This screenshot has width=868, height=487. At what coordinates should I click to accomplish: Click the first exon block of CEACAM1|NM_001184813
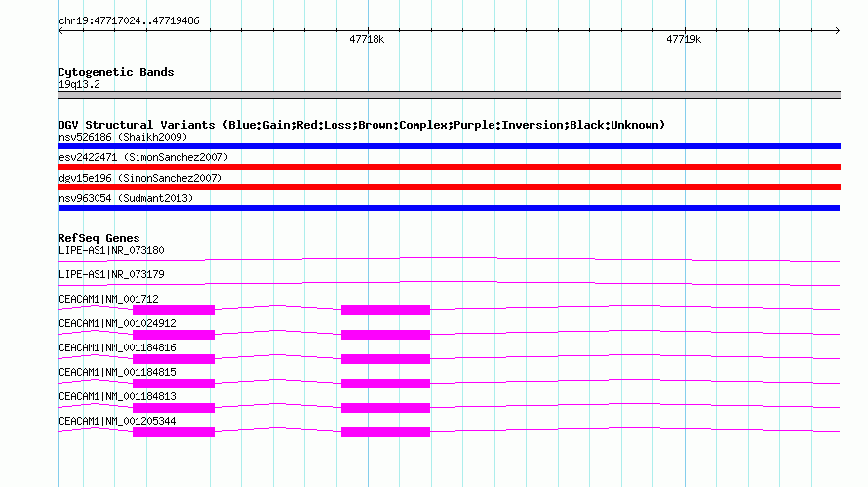174,408
